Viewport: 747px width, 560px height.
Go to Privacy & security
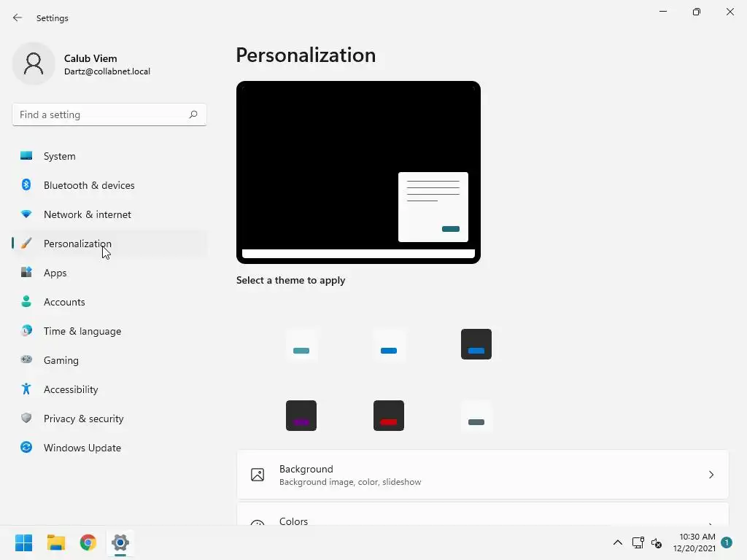coord(109,419)
